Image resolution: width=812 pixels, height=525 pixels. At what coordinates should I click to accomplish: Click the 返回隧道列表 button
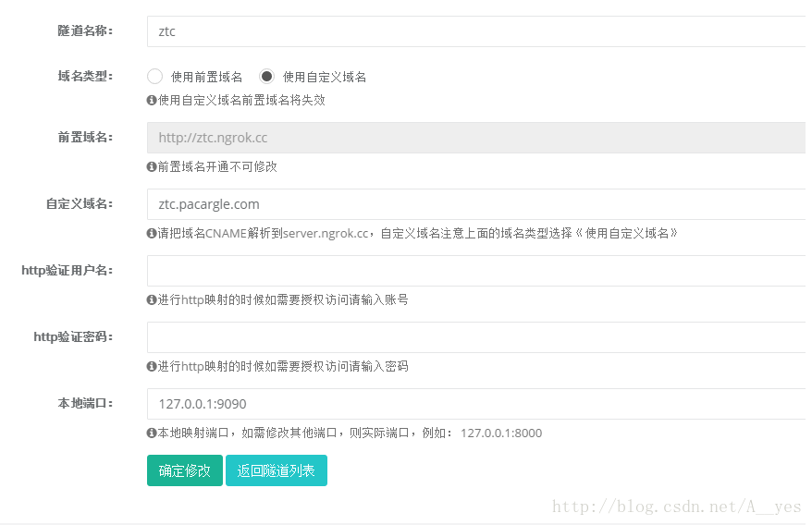click(277, 470)
